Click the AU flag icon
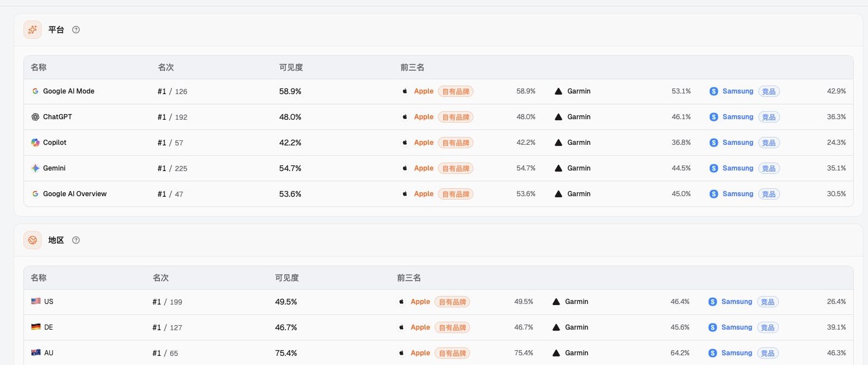This screenshot has height=365, width=868. (36, 353)
